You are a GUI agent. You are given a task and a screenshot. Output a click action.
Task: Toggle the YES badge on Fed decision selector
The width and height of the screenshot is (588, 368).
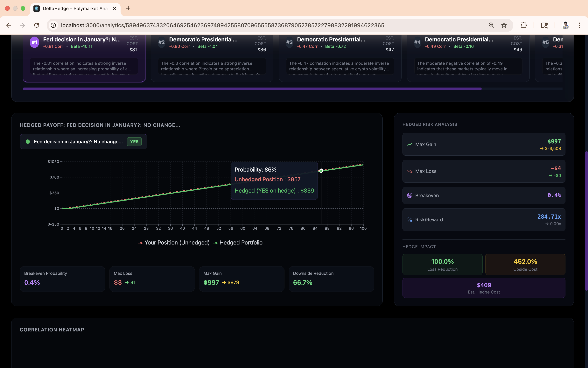[x=134, y=142]
